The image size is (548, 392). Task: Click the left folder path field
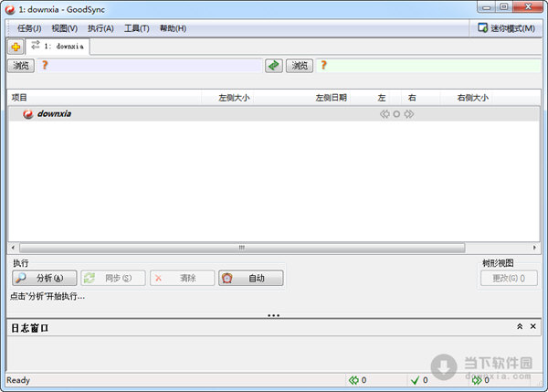(151, 66)
